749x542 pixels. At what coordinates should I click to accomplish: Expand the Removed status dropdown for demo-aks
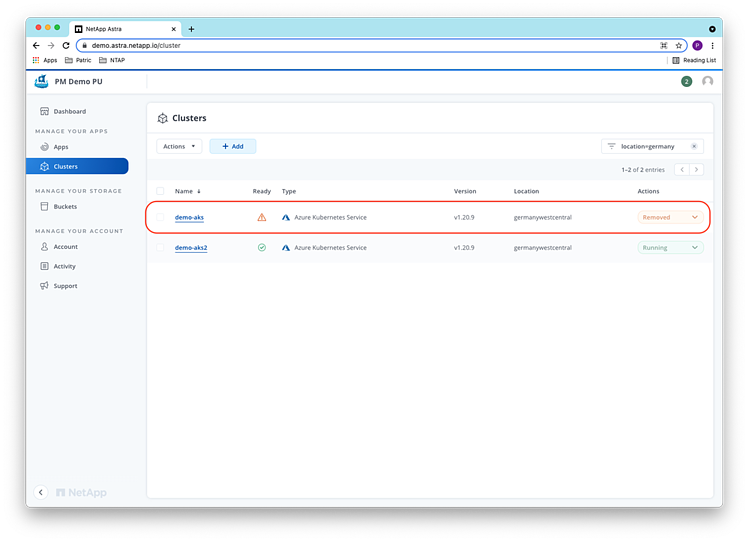point(694,217)
